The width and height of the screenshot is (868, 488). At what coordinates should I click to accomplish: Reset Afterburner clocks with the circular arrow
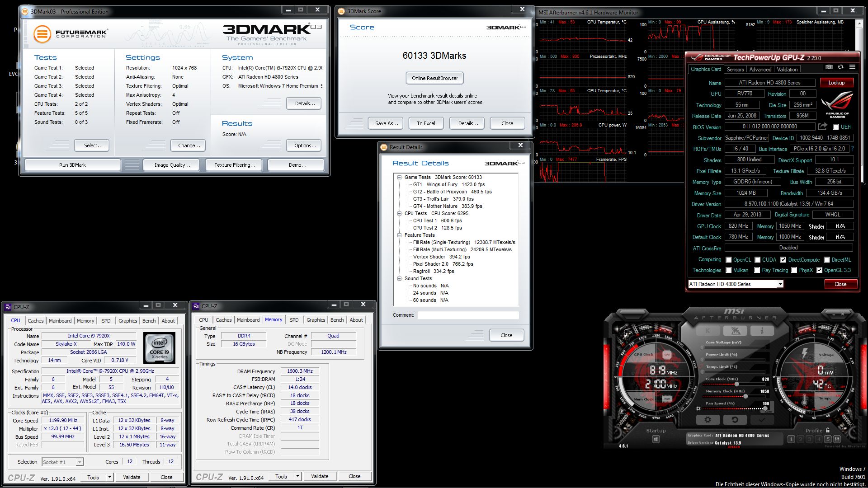[x=735, y=420]
